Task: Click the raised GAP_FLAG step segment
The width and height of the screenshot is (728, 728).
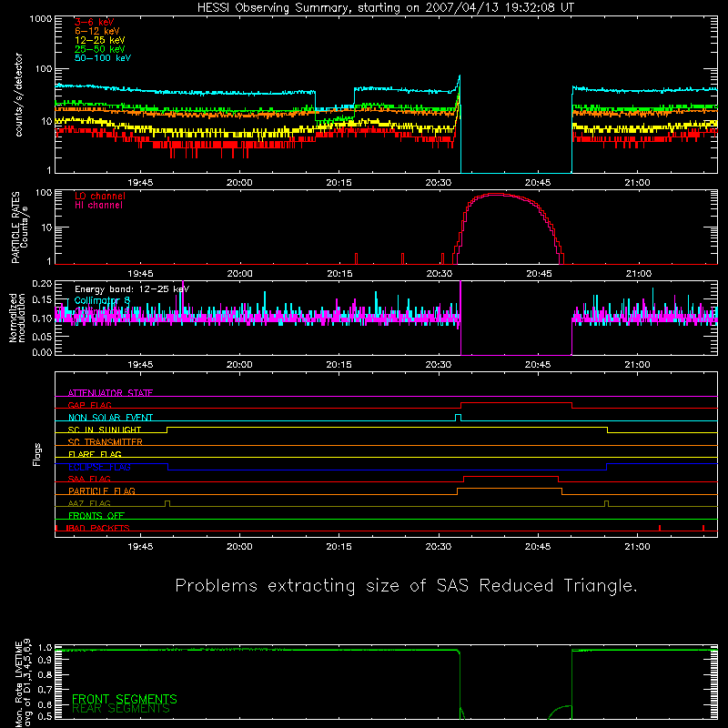Action: pos(516,403)
